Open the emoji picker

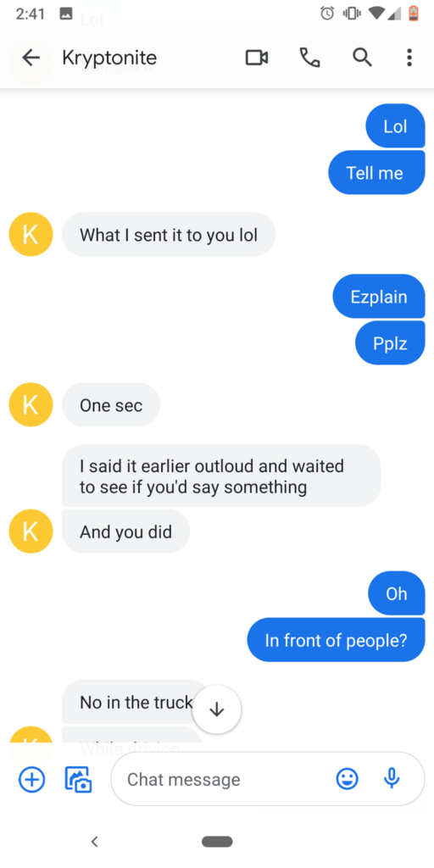[x=347, y=780]
